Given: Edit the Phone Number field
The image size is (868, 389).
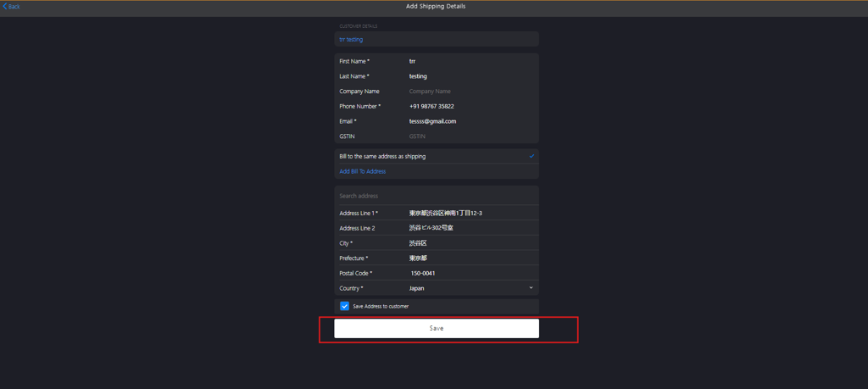Looking at the screenshot, I should (x=472, y=106).
